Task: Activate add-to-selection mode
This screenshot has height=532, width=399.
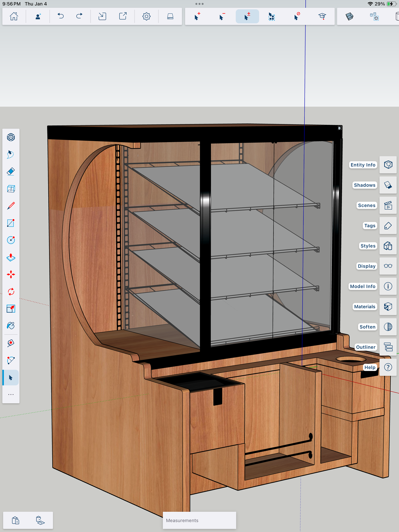Action: pos(197,16)
